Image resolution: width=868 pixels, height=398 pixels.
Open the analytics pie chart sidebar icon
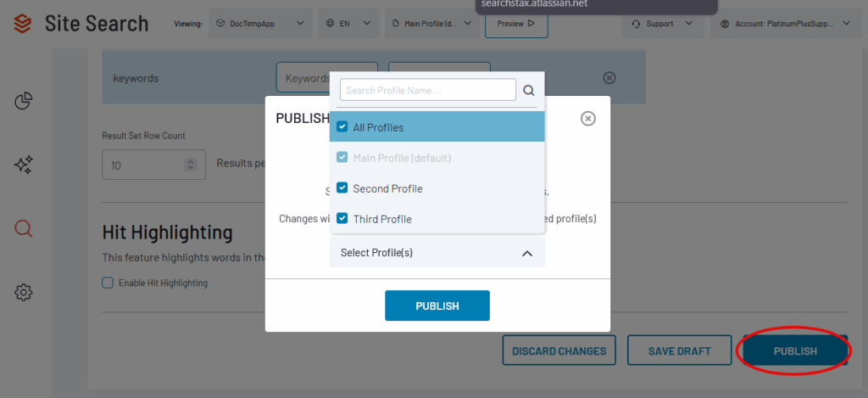point(24,102)
